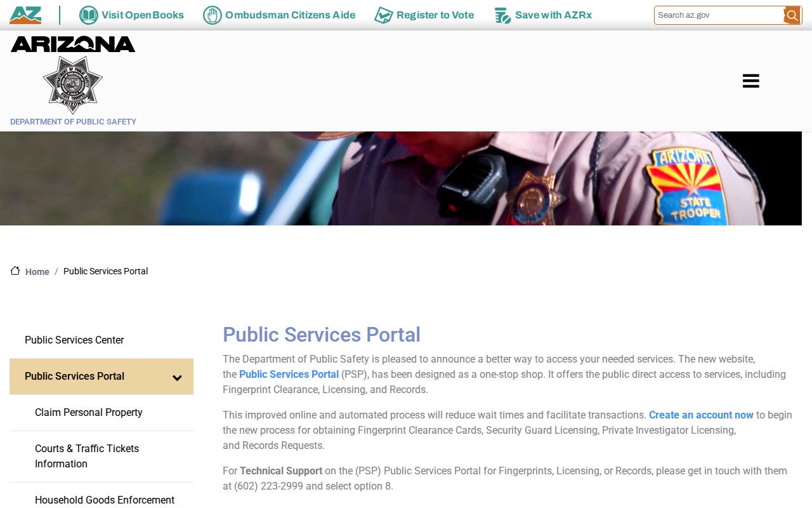Click the state trooper hero banner image
This screenshot has height=508, width=812.
[401, 178]
